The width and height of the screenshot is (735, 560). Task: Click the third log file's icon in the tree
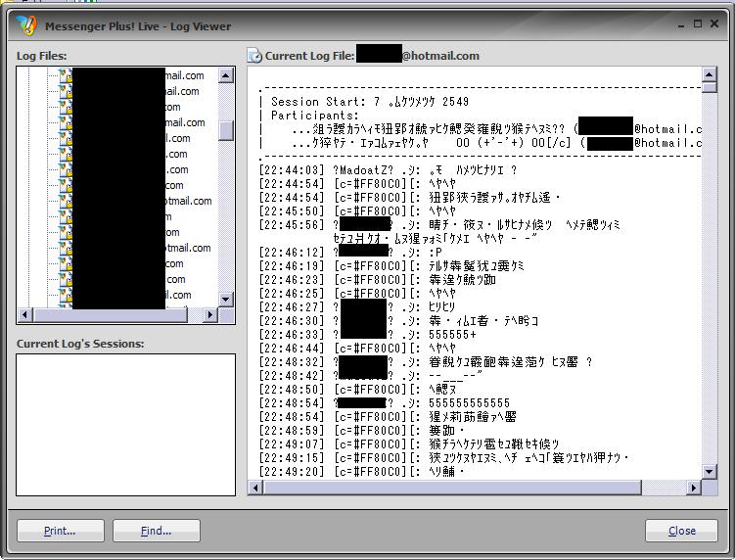[66, 107]
